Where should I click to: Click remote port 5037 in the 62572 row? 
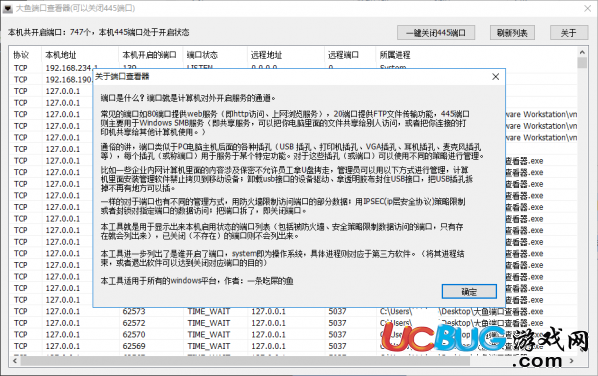pyautogui.click(x=338, y=323)
